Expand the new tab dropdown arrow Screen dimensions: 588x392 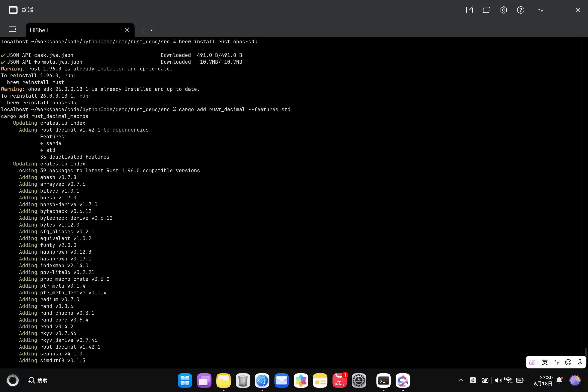[151, 30]
